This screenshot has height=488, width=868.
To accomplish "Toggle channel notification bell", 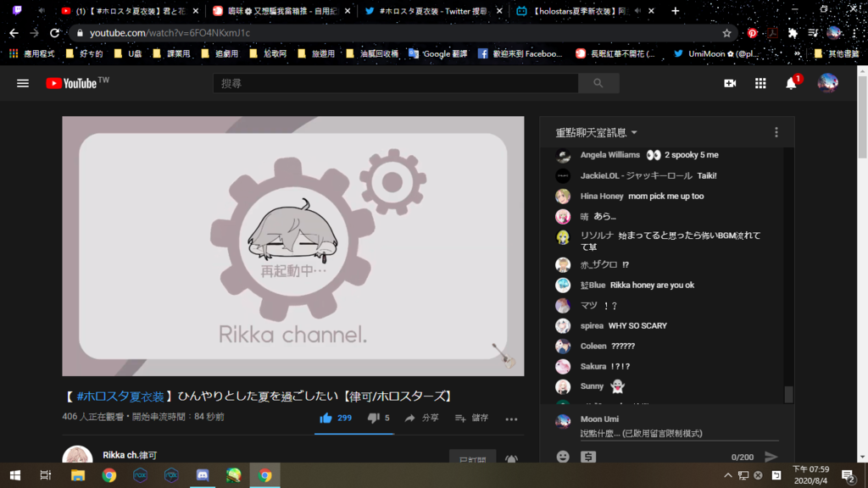I will click(511, 458).
